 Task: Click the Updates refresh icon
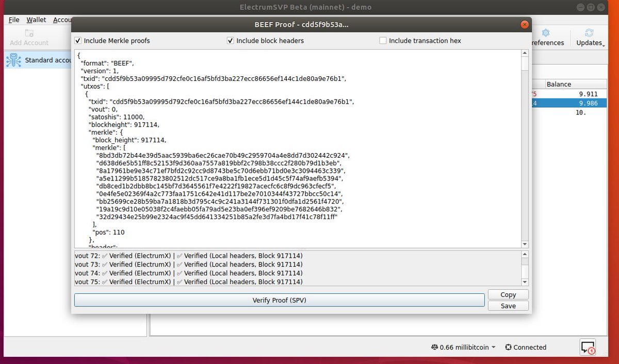tap(590, 33)
